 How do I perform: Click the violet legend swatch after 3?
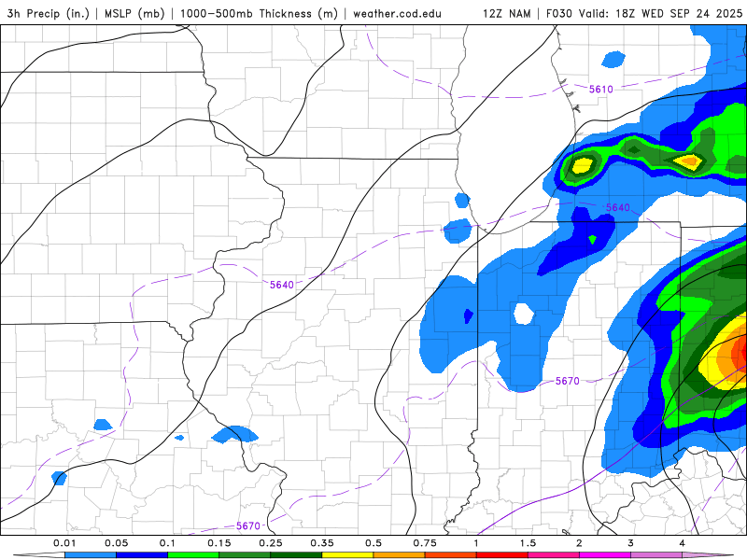coord(656,555)
